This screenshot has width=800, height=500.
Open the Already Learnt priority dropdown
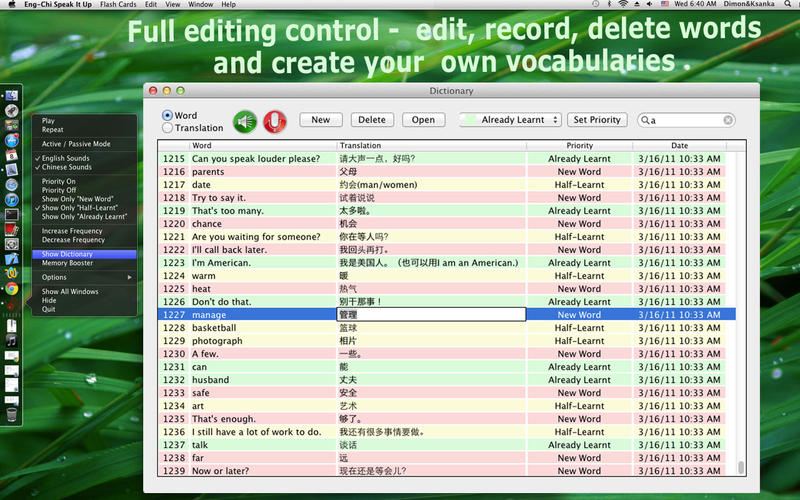coord(510,120)
